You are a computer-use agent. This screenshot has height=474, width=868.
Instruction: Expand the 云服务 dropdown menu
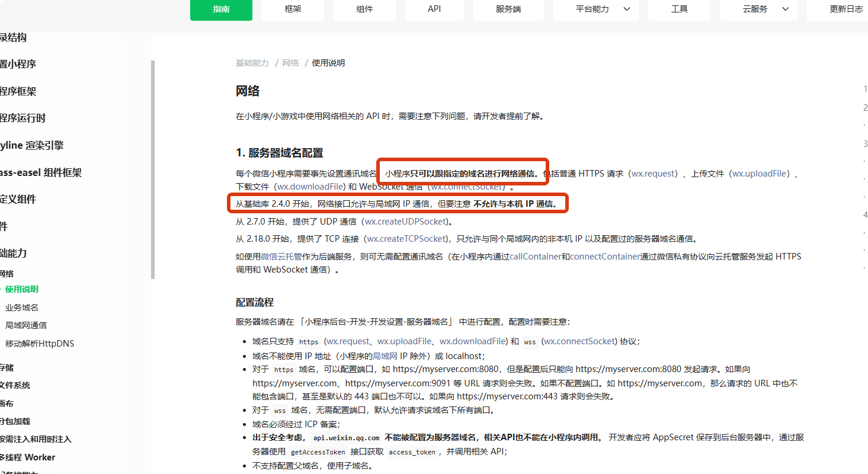pos(758,9)
